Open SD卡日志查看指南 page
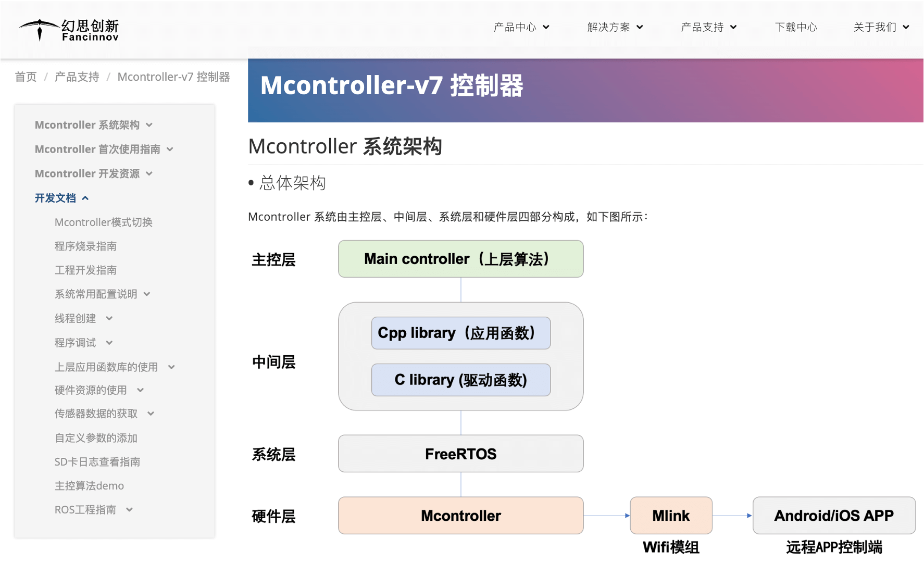 tap(97, 462)
